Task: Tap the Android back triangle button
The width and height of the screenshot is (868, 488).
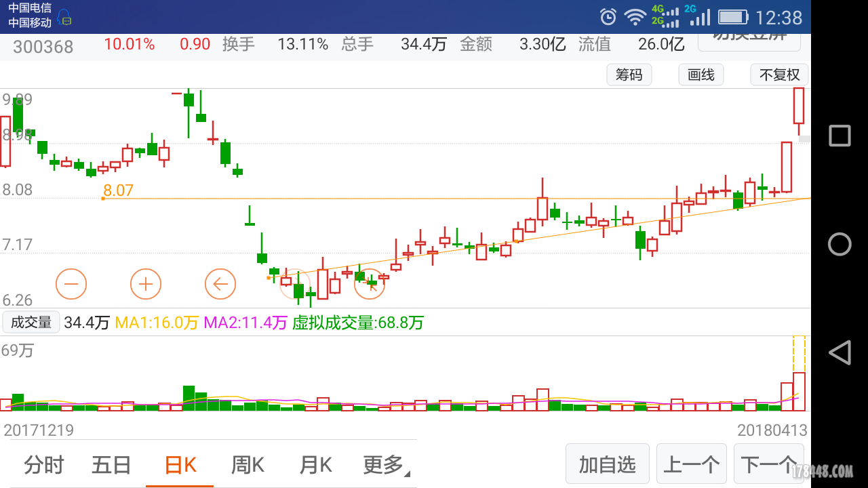Action: click(840, 352)
